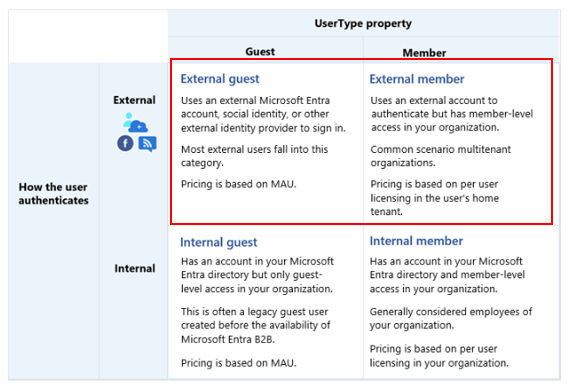Click Internal member per user licensing text
569x384 pixels.
[x=439, y=356]
